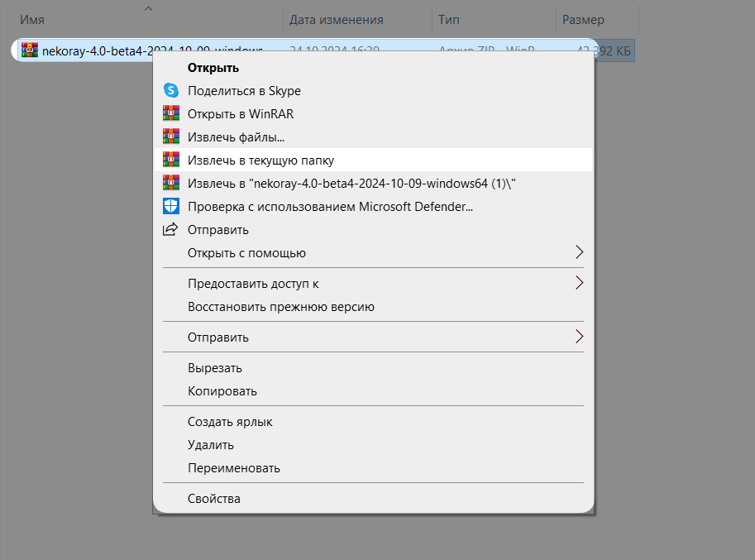The height and width of the screenshot is (560, 755).
Task: Click the share icon beside "Отправить"
Action: coord(171,230)
